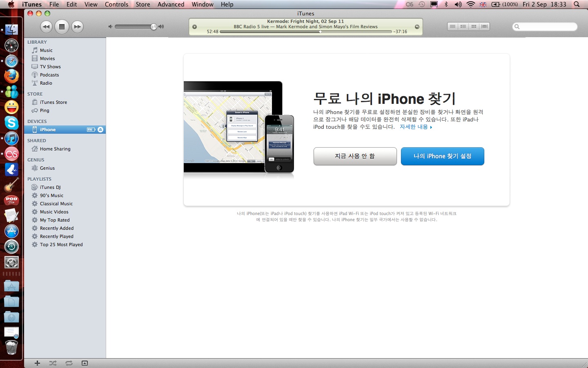Open the Trash in the Dock
588x368 pixels.
[11, 348]
